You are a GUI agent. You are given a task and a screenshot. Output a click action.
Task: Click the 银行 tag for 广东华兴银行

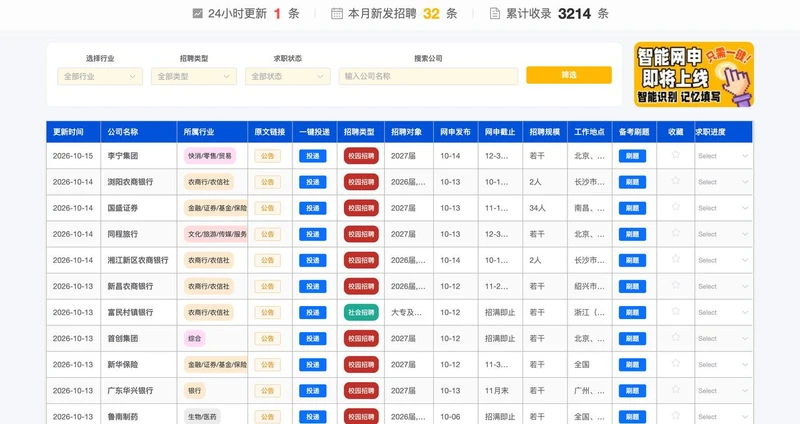click(194, 391)
